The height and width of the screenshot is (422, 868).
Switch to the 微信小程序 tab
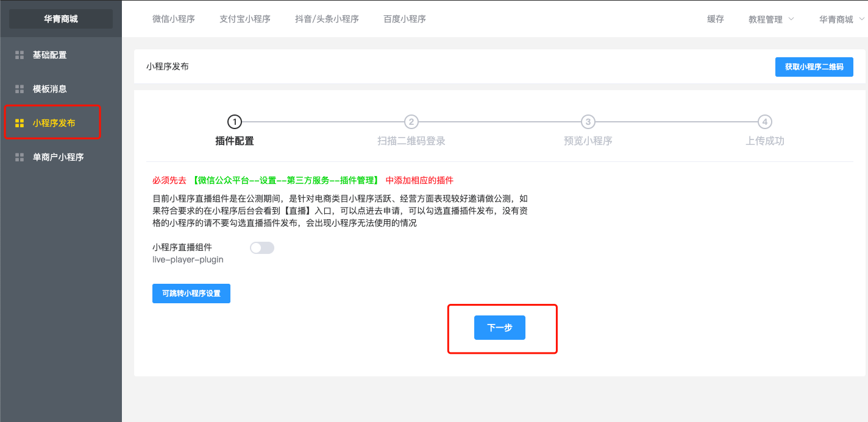174,19
